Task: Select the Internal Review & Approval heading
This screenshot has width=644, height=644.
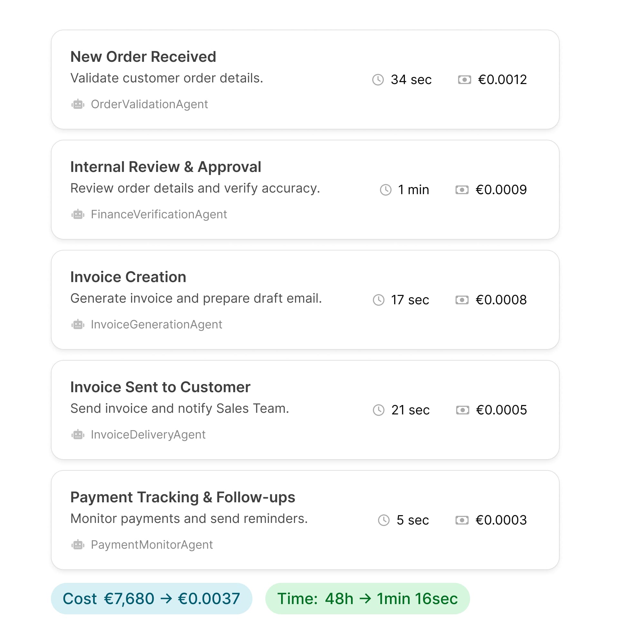Action: (x=166, y=167)
